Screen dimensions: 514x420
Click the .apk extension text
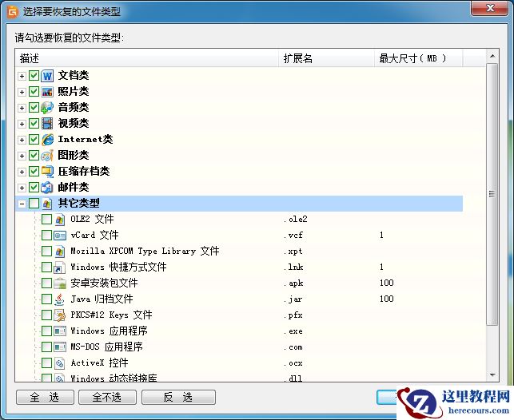point(293,283)
